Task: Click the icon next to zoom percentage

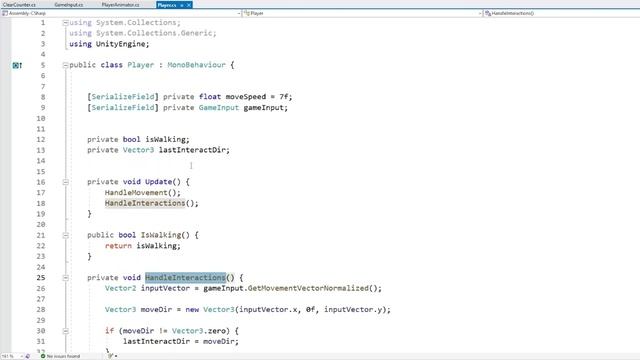Action: click(x=28, y=356)
